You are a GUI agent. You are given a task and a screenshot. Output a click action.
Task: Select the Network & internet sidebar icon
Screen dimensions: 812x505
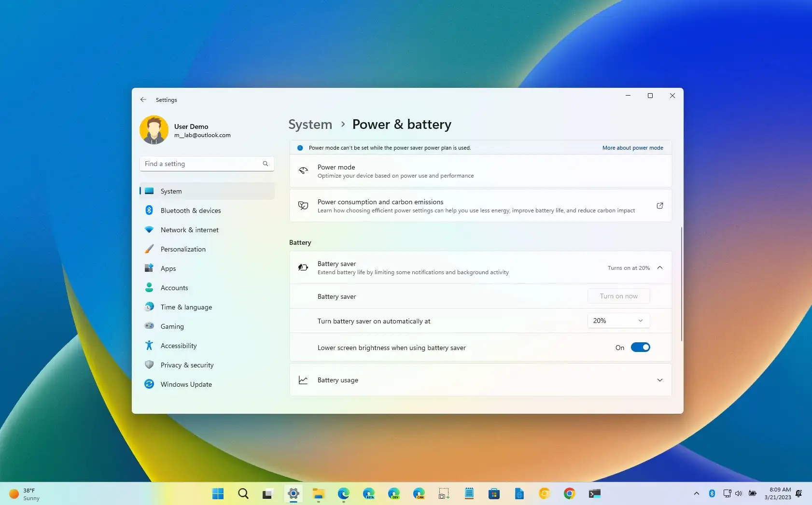(149, 230)
